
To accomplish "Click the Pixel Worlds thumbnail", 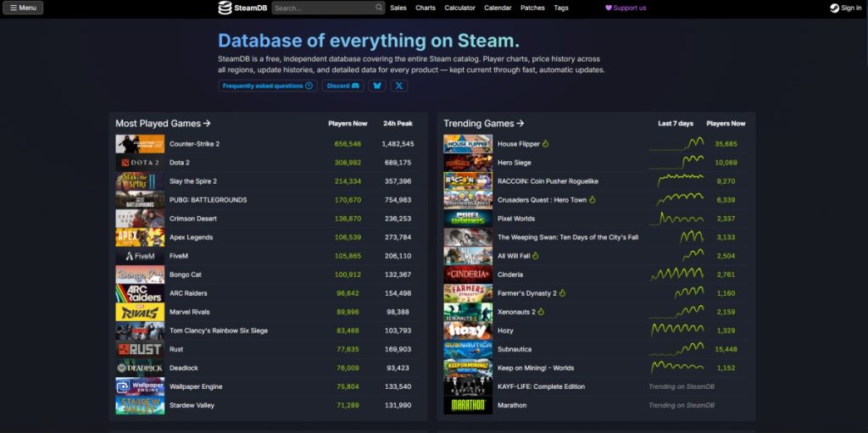I will tap(468, 219).
